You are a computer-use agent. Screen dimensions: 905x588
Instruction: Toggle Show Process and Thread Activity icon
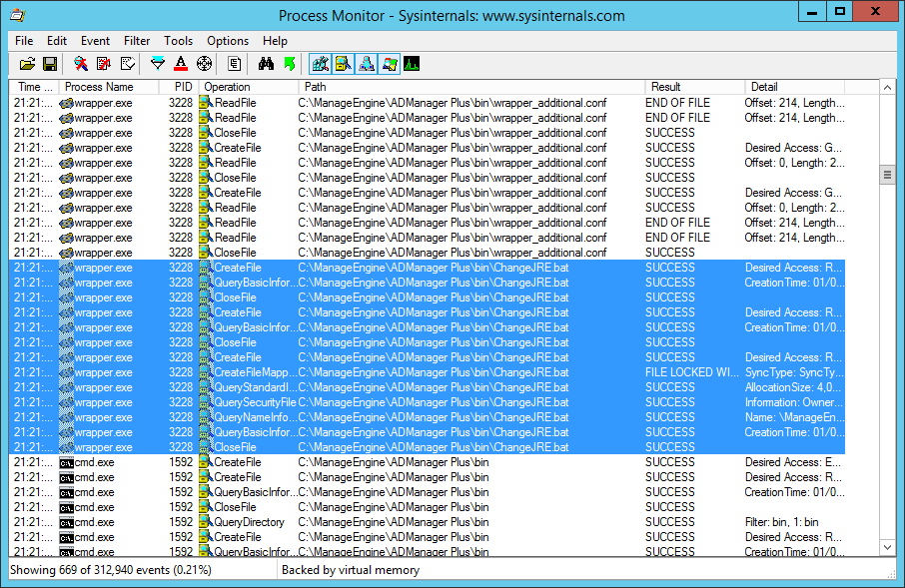click(389, 64)
